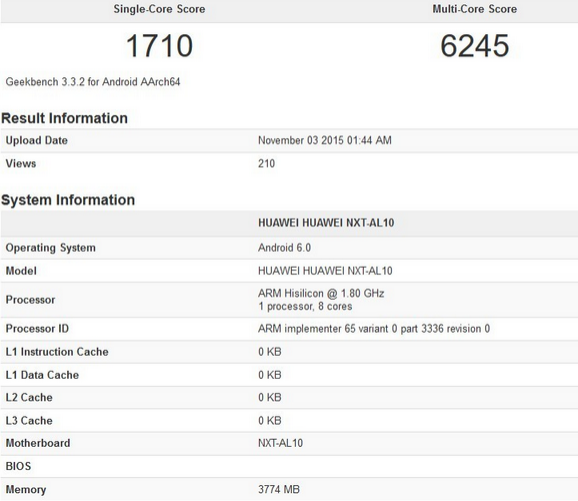Click the Single-Core Score value 1710
Viewport: 578px width, 501px height.
(159, 46)
